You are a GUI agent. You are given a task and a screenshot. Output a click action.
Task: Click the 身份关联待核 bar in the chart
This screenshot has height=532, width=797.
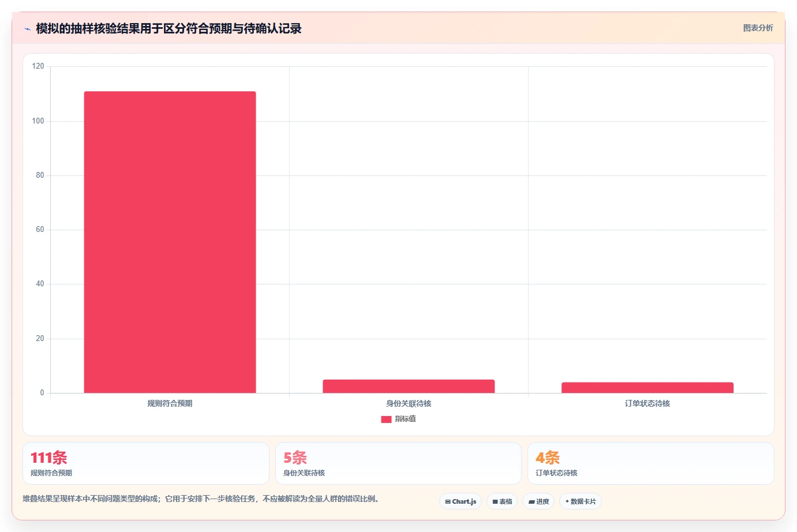click(x=409, y=387)
